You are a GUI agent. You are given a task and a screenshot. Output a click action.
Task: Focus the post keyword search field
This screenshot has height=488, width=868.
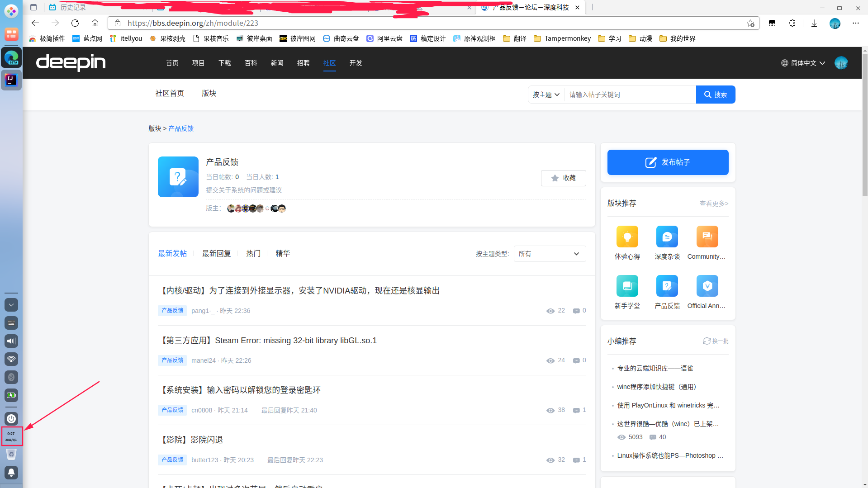click(630, 95)
